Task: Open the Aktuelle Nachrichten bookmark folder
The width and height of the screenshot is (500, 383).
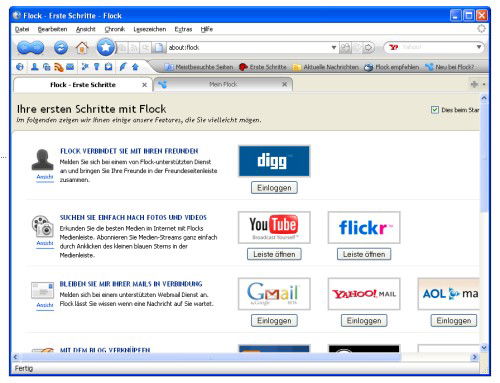Action: pos(326,67)
